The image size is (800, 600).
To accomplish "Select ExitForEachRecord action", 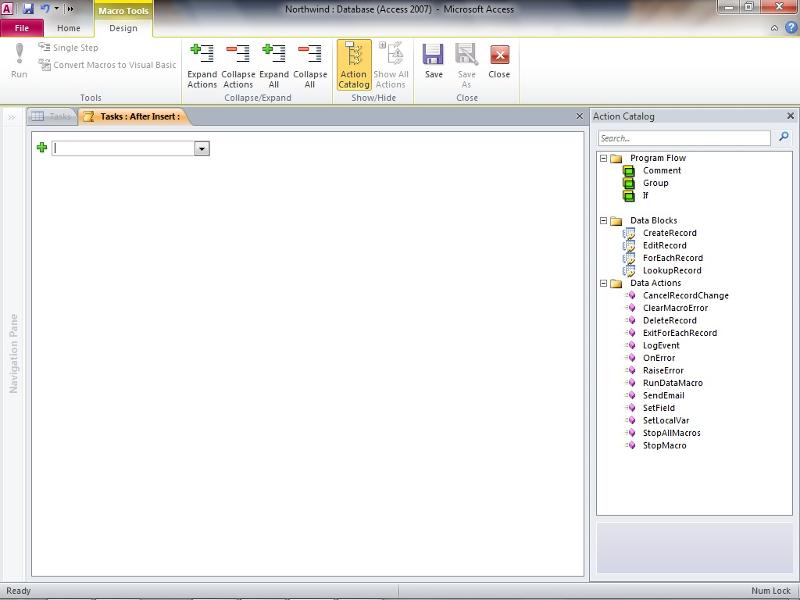I will click(x=680, y=333).
